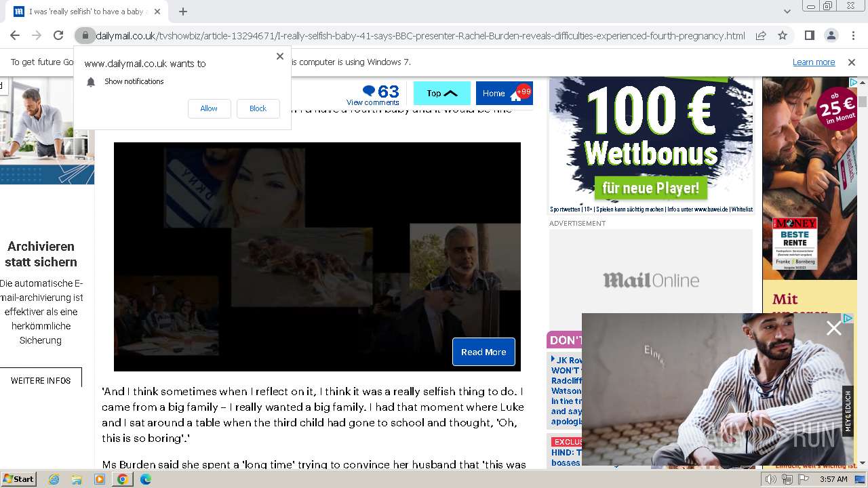Screen dimensions: 868x488
Task: Block notifications from dailymail.co.uk
Action: coord(258,108)
